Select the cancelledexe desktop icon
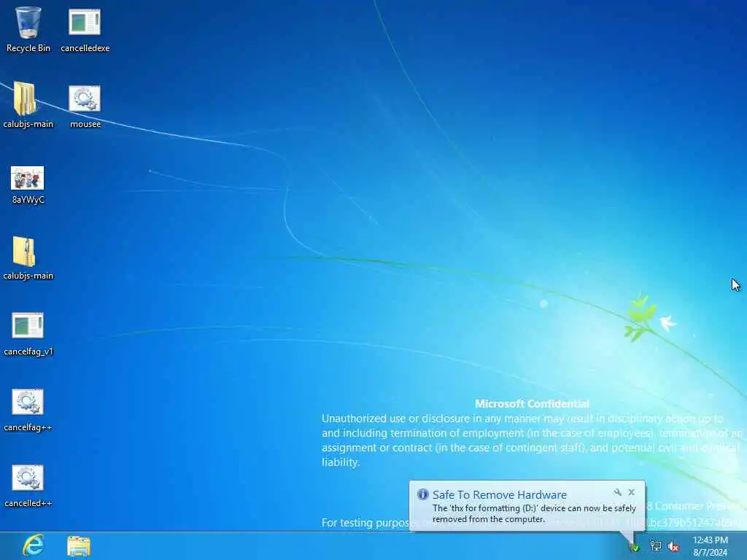The height and width of the screenshot is (560, 747). click(x=85, y=29)
